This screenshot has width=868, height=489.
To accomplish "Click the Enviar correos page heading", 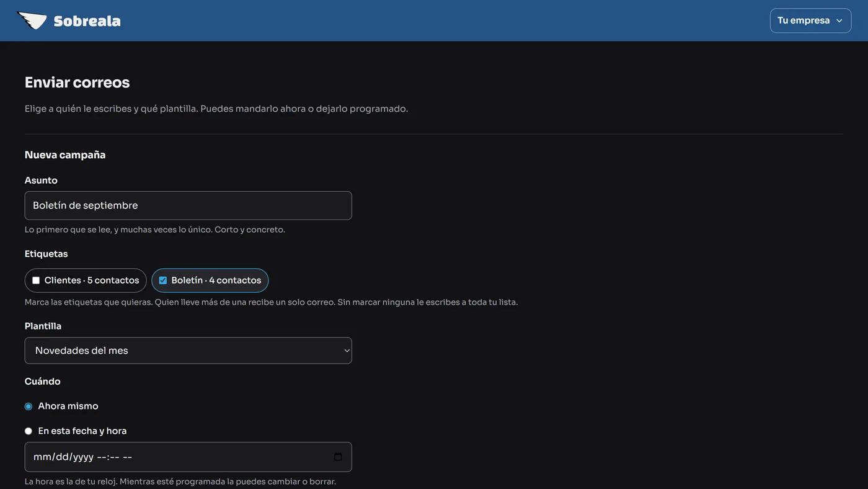I will click(x=77, y=83).
